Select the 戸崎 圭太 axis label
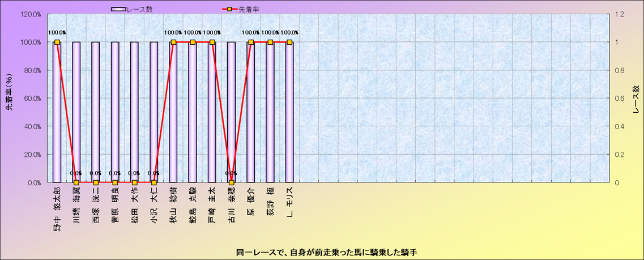 (212, 205)
